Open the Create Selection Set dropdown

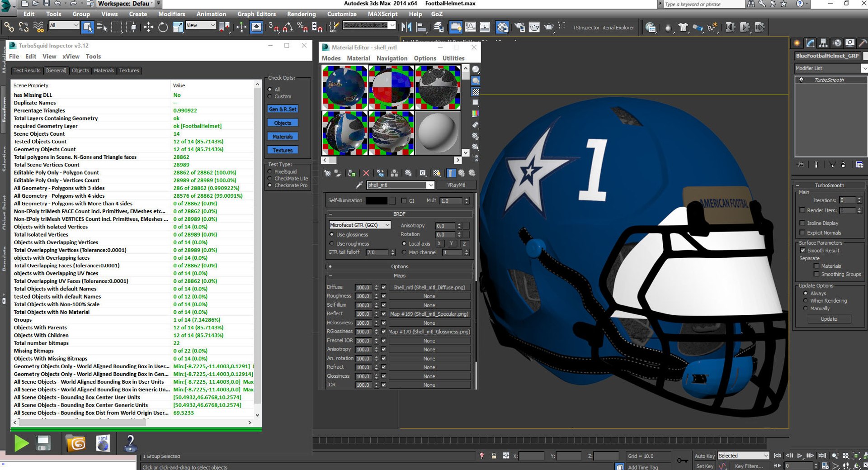tap(369, 25)
